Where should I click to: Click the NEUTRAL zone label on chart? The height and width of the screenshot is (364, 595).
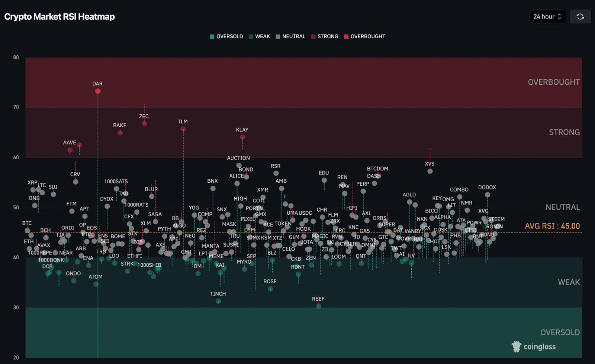(563, 207)
